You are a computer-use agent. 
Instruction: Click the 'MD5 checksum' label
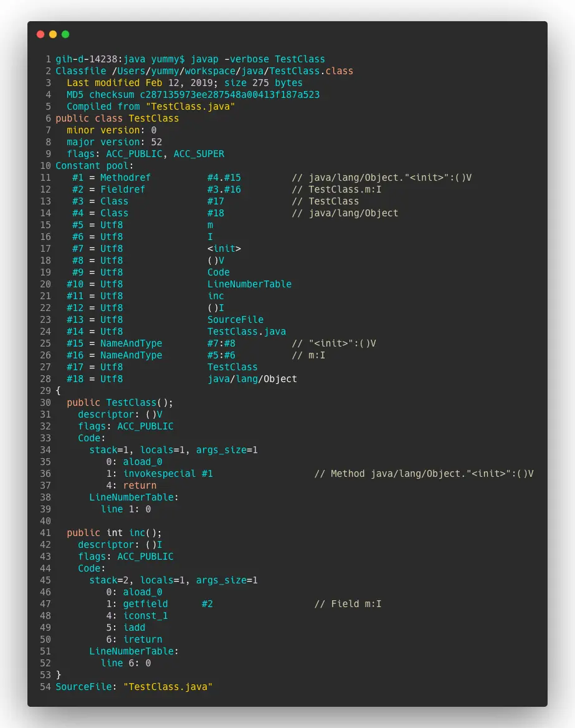[x=100, y=95]
